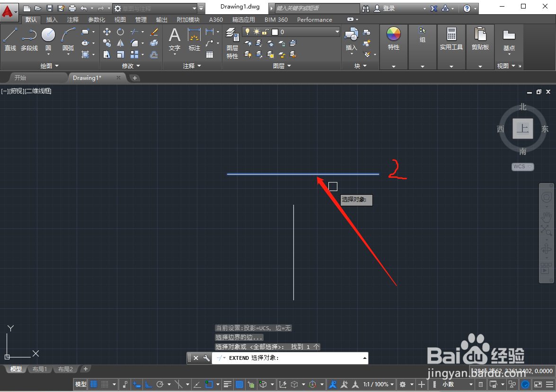Toggle ortho mode in status bar
Image resolution: width=556 pixels, height=392 pixels.
[149, 384]
